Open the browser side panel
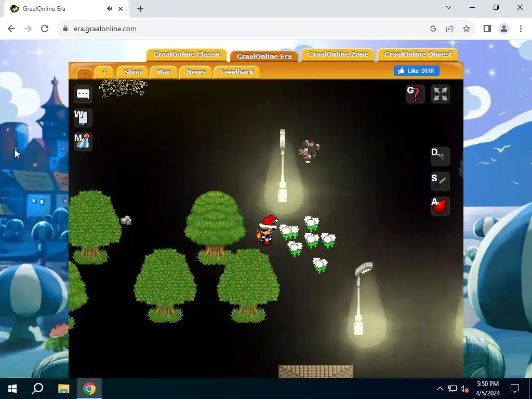 pyautogui.click(x=487, y=29)
